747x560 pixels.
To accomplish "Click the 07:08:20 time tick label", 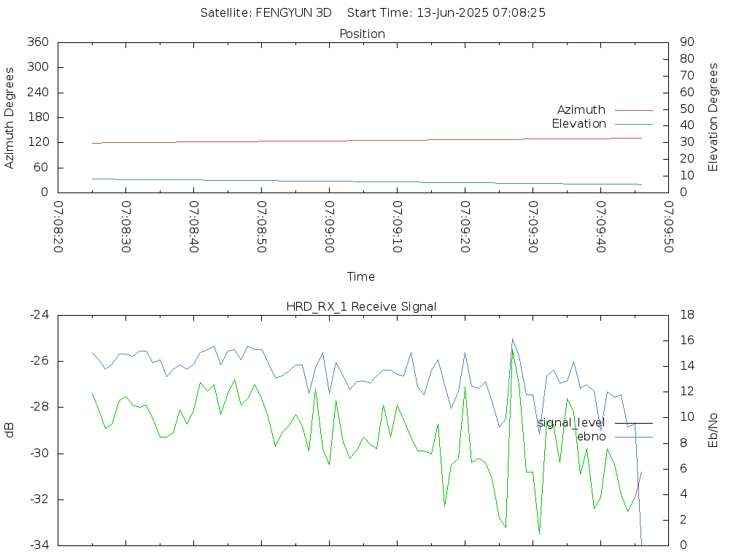I will (58, 227).
